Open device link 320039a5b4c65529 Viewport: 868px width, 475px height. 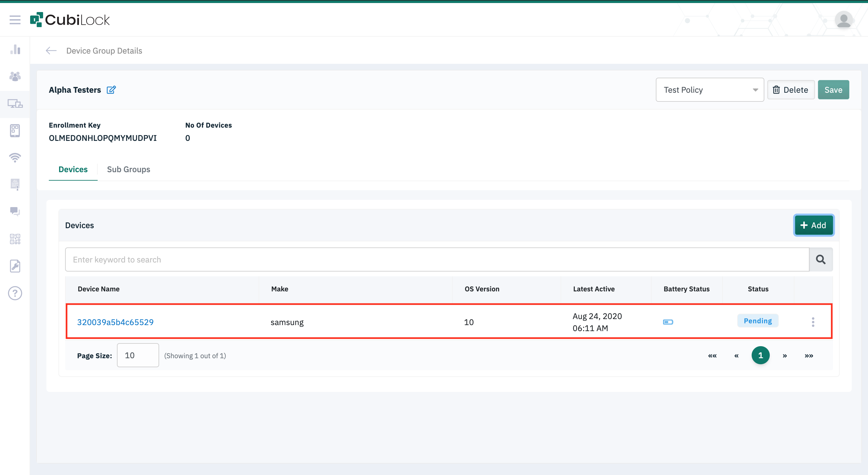pyautogui.click(x=115, y=322)
